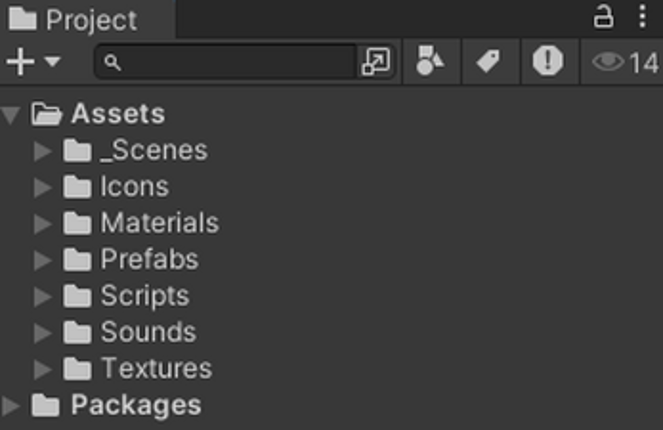
Task: Click the Prefabs folder icon
Action: (x=77, y=260)
